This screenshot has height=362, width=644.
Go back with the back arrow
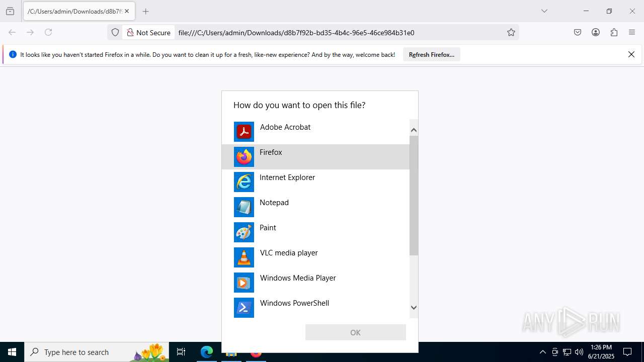(x=12, y=32)
